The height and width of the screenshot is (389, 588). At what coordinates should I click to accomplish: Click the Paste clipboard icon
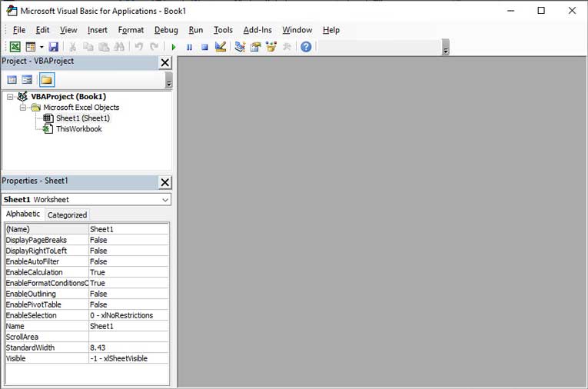104,47
